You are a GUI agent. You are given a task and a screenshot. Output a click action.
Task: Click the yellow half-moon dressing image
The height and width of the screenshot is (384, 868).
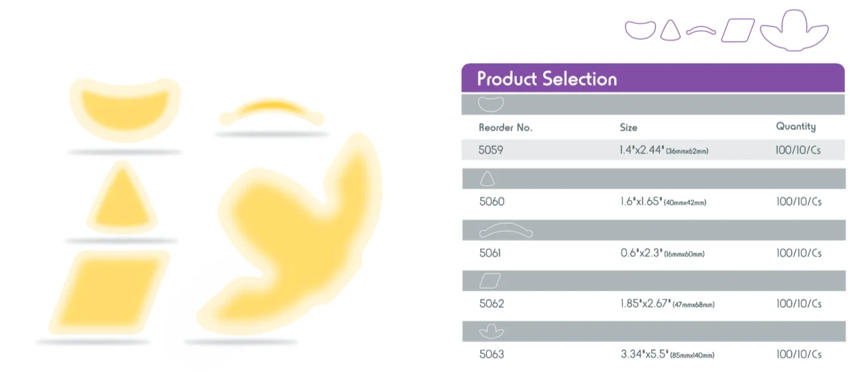pos(125,107)
